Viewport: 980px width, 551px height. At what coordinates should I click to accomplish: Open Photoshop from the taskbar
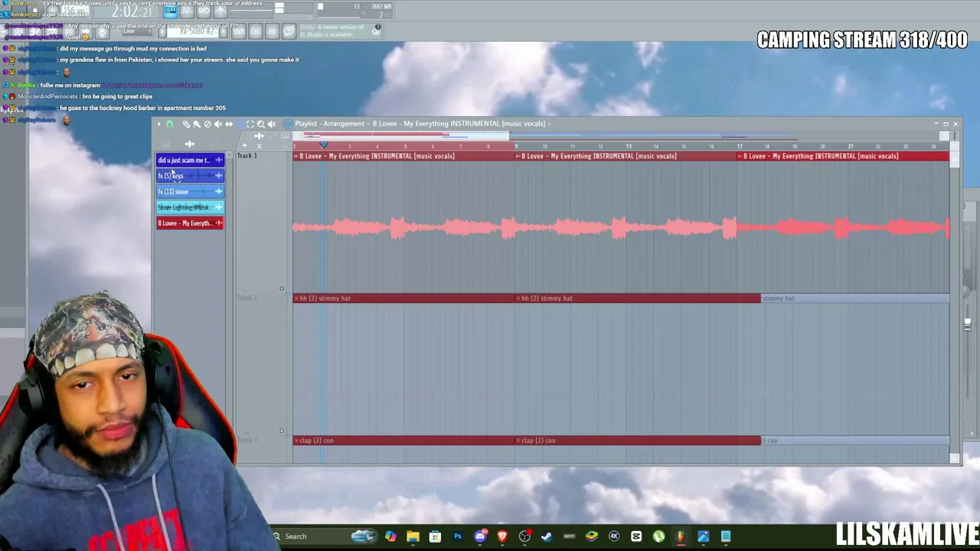[x=458, y=536]
